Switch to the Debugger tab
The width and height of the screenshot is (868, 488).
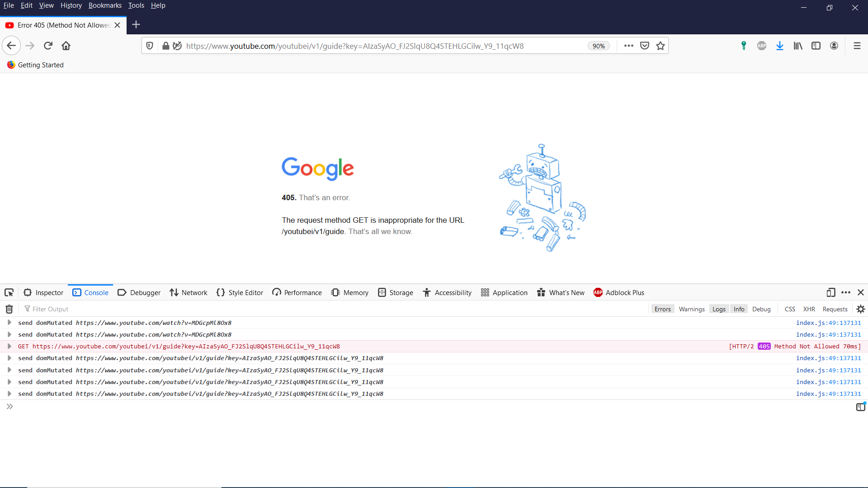click(x=139, y=292)
